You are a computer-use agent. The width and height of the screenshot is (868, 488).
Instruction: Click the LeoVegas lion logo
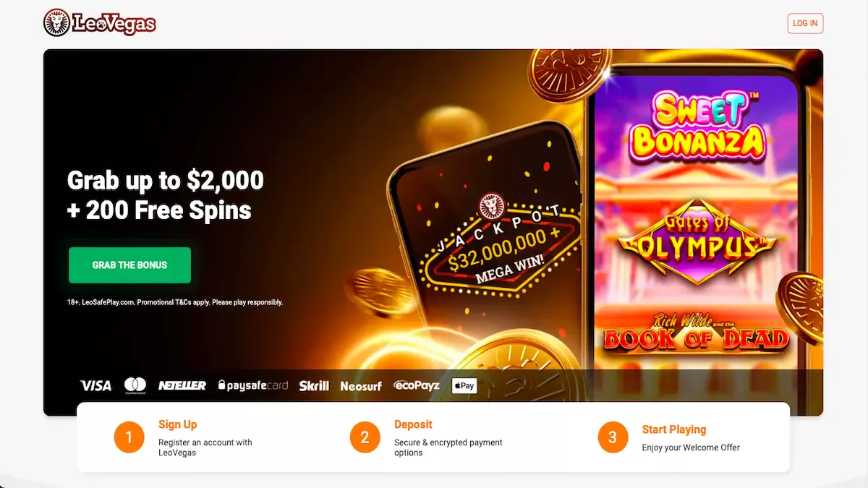tap(100, 23)
